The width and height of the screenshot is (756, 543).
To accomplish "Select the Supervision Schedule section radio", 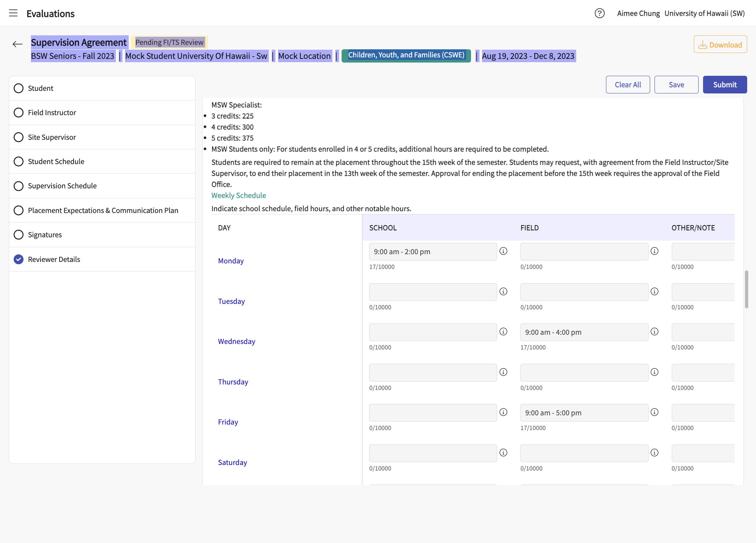I will [x=18, y=186].
